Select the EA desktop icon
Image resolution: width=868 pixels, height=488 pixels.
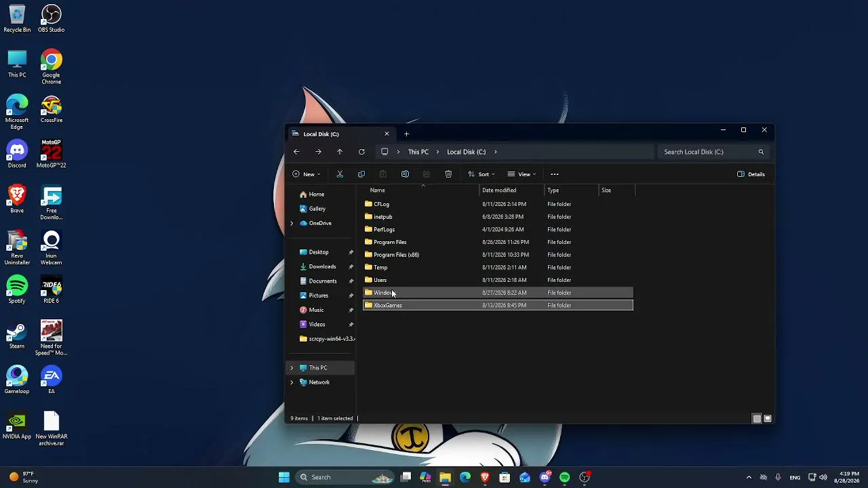[x=52, y=380]
